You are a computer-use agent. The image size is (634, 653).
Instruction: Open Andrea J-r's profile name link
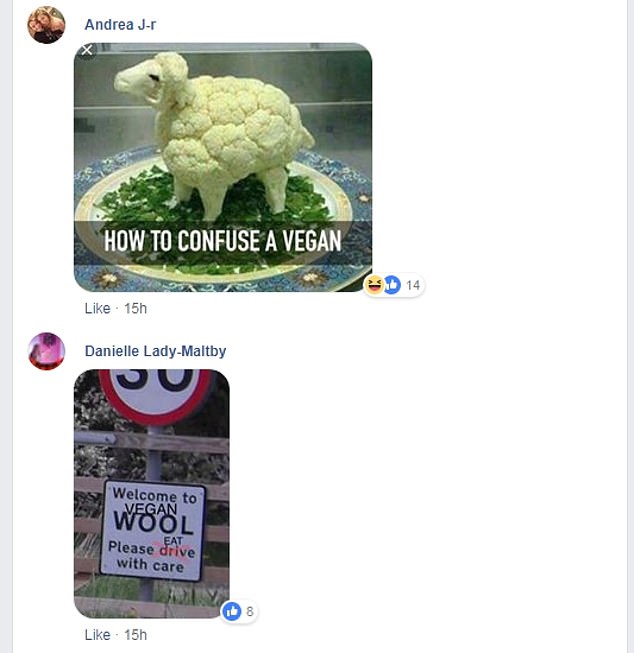tap(120, 25)
